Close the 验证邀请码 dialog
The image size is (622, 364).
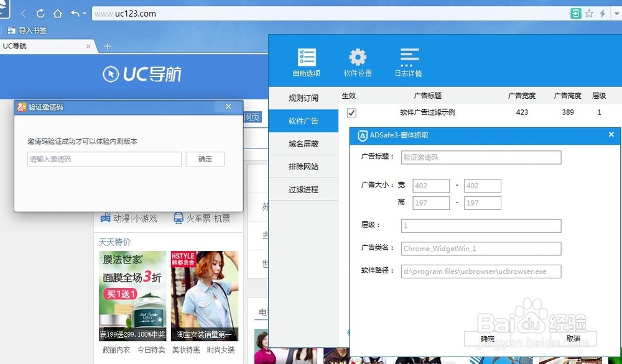pyautogui.click(x=228, y=107)
